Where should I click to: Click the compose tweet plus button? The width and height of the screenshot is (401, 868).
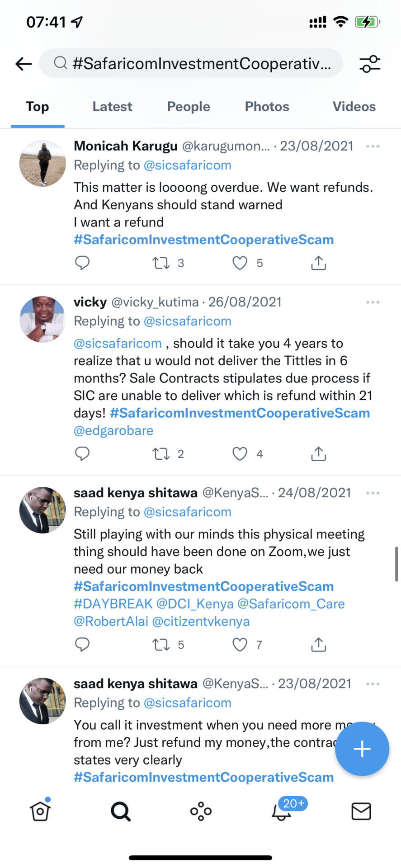362,749
